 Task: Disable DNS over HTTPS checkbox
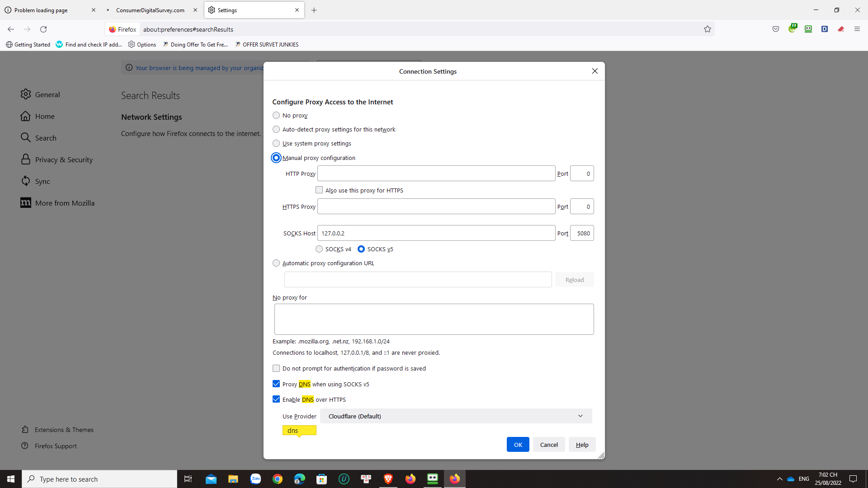pyautogui.click(x=276, y=399)
